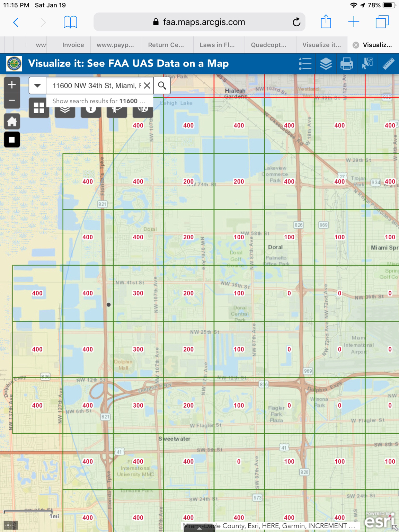This screenshot has height=532, width=399.
Task: Open the layer list stack icon
Action: tap(326, 64)
